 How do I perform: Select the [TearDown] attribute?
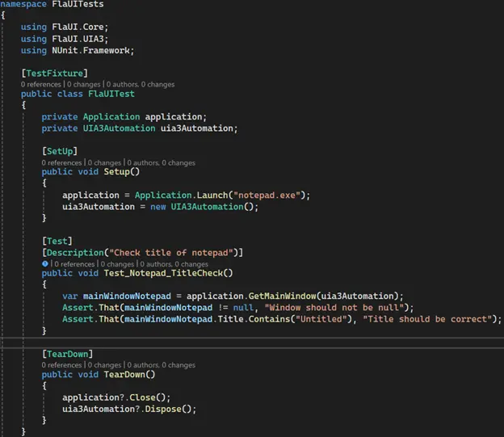tap(67, 354)
